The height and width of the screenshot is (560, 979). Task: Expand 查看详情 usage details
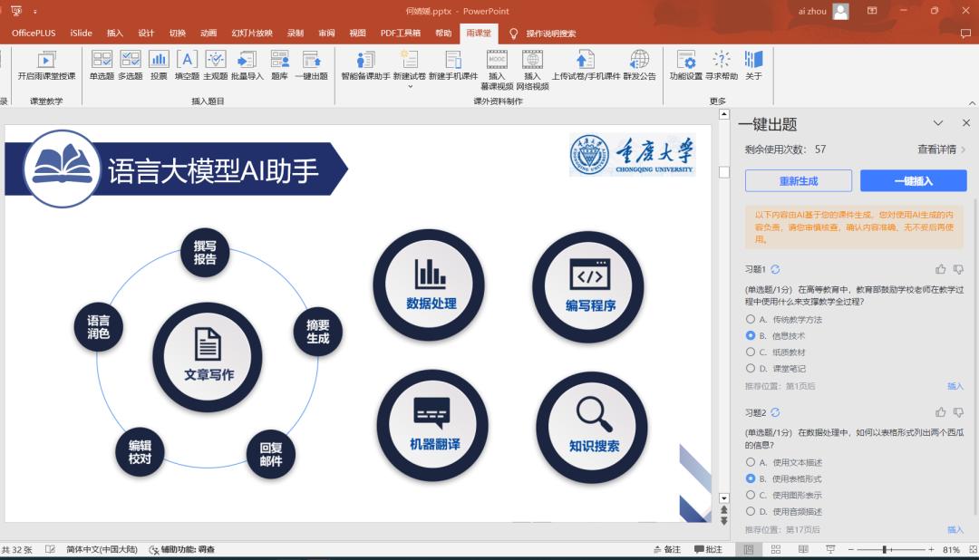pyautogui.click(x=941, y=150)
